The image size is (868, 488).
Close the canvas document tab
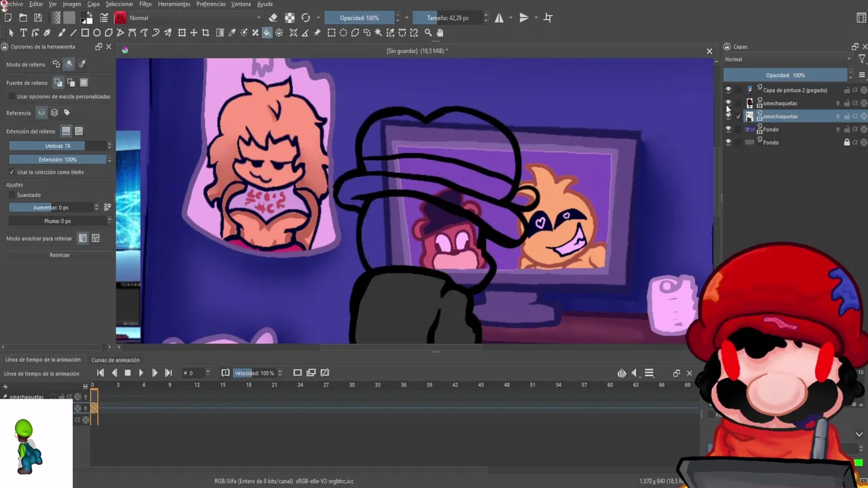click(709, 51)
